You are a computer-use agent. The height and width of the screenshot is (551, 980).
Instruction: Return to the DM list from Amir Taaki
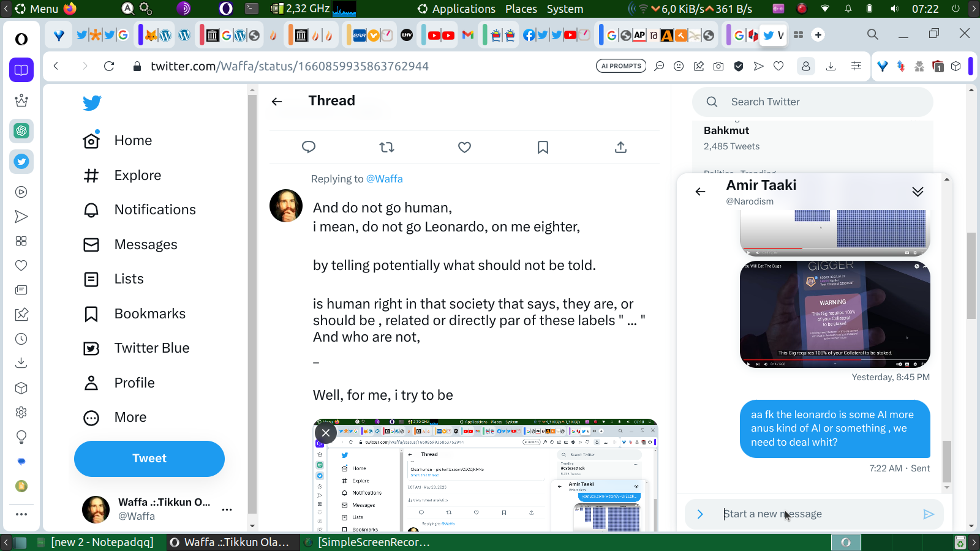tap(700, 192)
